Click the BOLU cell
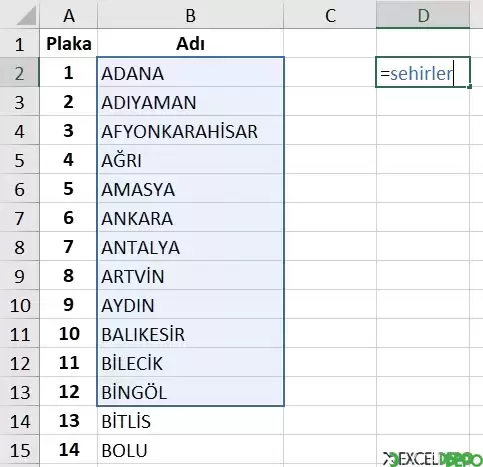 coord(190,449)
